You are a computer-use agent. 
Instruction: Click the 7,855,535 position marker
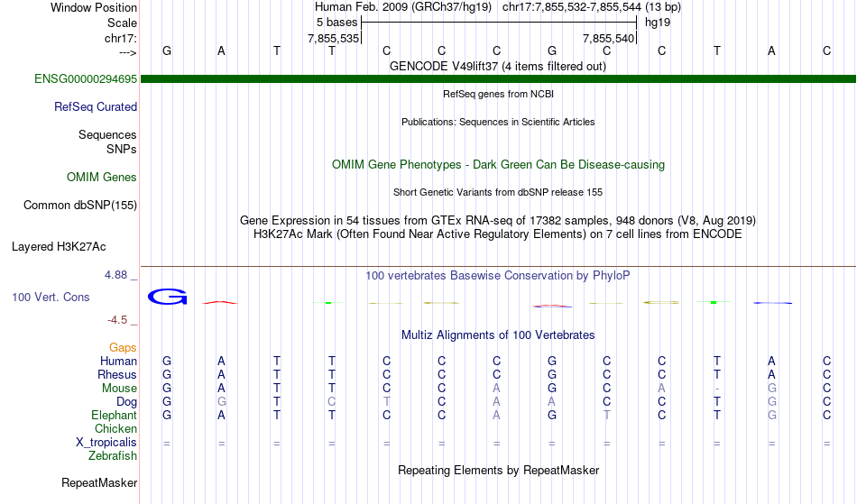(334, 38)
